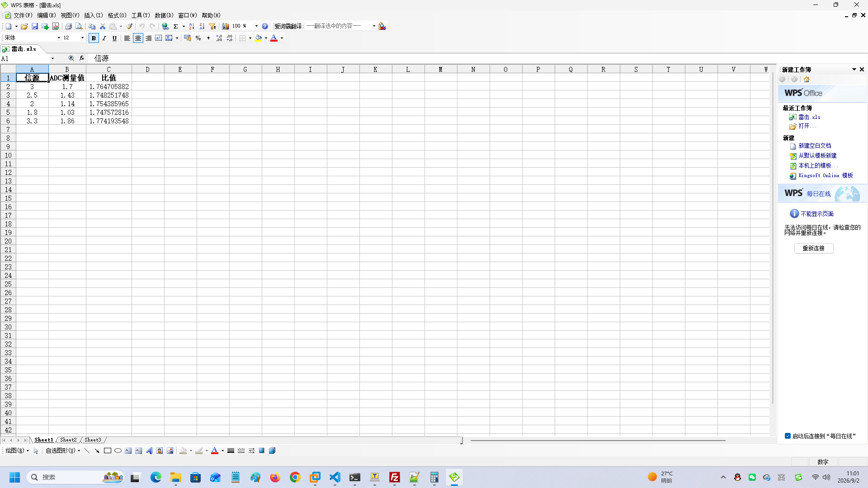The image size is (868, 488).
Task: Select the Format Painter brush icon
Action: point(129,26)
